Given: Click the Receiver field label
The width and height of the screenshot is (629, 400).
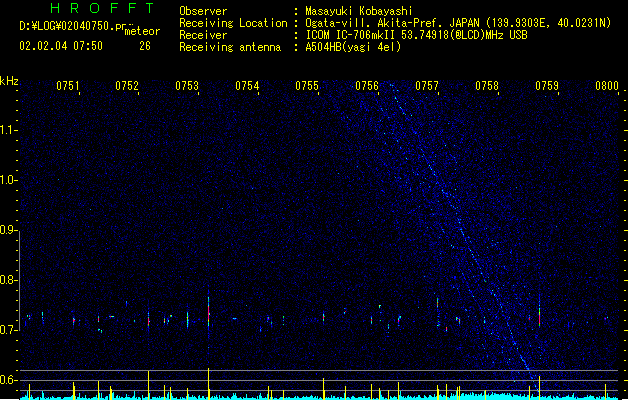Looking at the screenshot, I should [203, 35].
